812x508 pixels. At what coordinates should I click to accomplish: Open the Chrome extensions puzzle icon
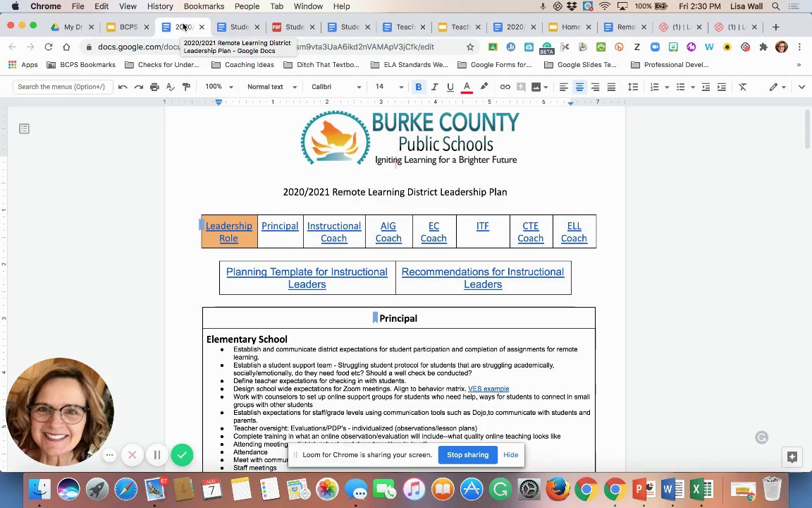tap(763, 47)
